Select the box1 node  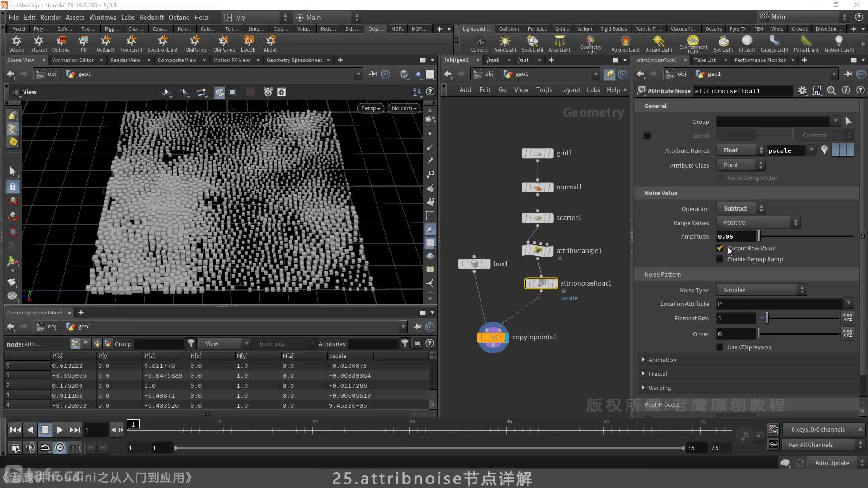pos(474,264)
